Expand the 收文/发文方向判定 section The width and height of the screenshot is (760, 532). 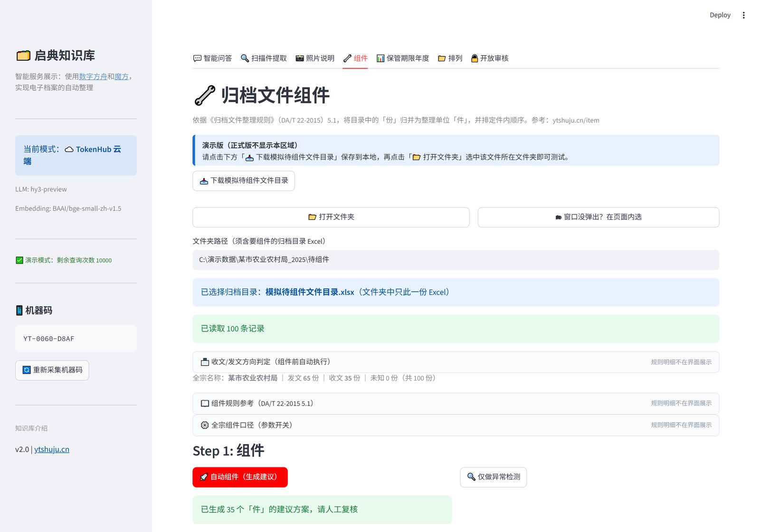[456, 362]
